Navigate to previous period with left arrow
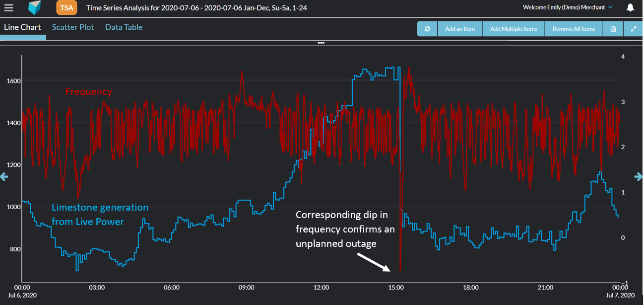The height and width of the screenshot is (305, 644). pyautogui.click(x=4, y=176)
